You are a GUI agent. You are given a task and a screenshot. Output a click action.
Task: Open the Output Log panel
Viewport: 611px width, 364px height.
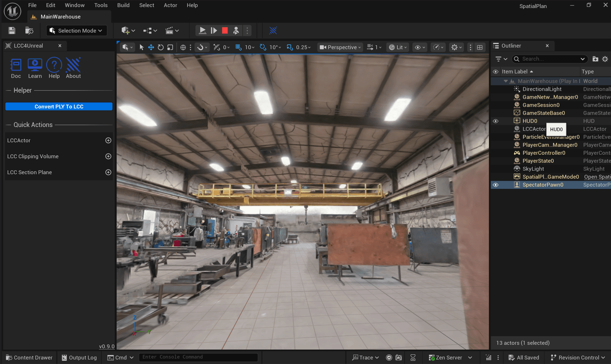[79, 357]
